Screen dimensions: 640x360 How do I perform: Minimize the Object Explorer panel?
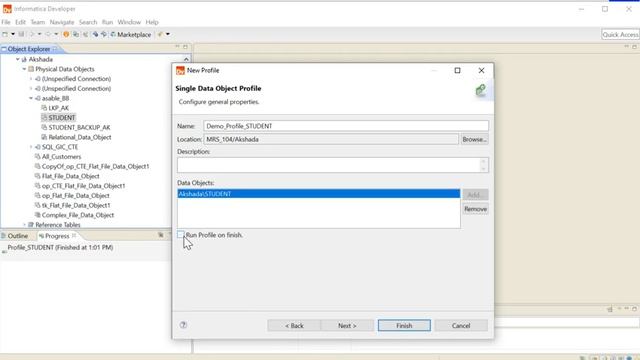[x=177, y=47]
